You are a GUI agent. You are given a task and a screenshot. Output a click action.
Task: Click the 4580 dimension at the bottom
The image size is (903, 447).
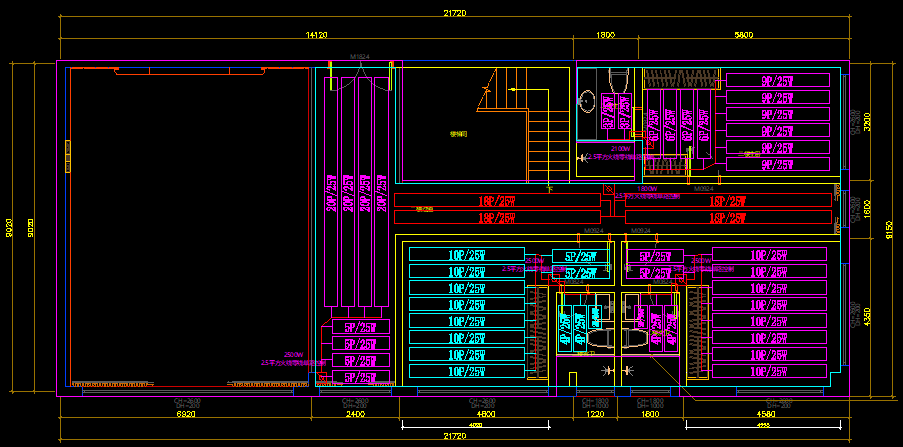tap(767, 413)
